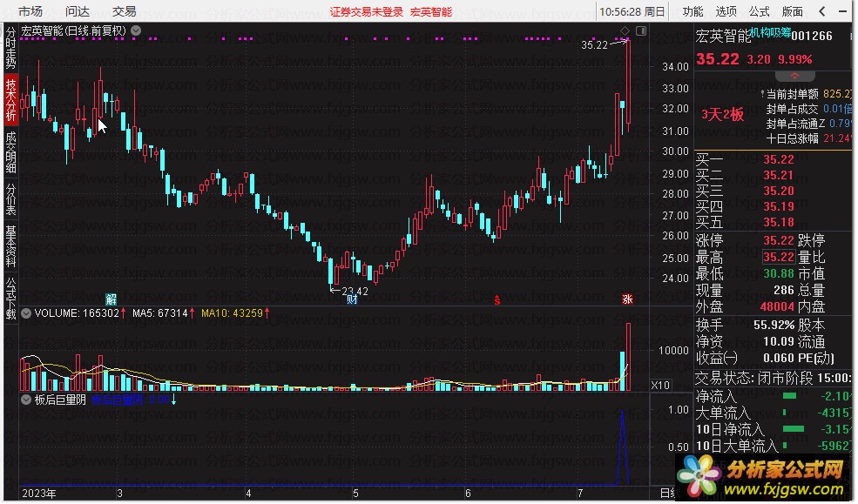858x504 pixels.
Task: Click the X10 volume scale label
Action: [660, 385]
